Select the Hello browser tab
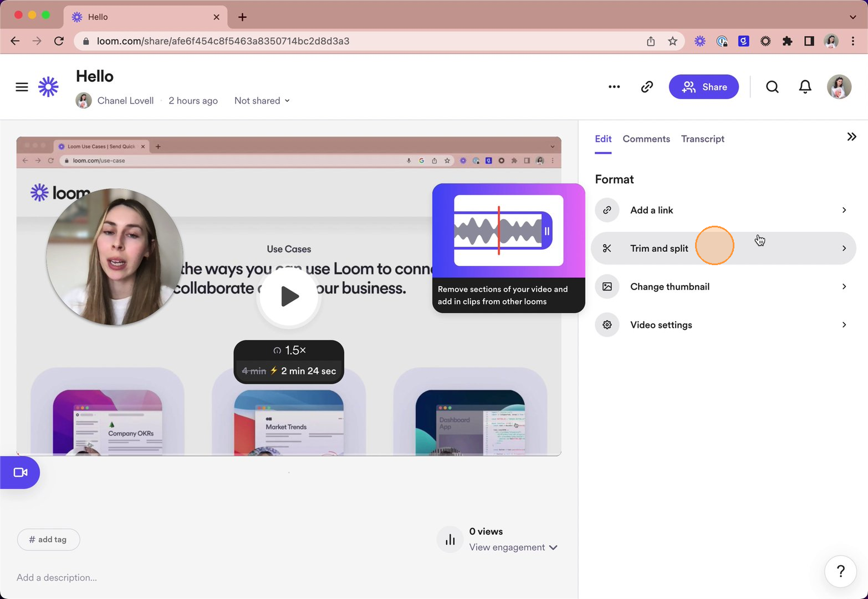Image resolution: width=868 pixels, height=599 pixels. click(x=145, y=17)
